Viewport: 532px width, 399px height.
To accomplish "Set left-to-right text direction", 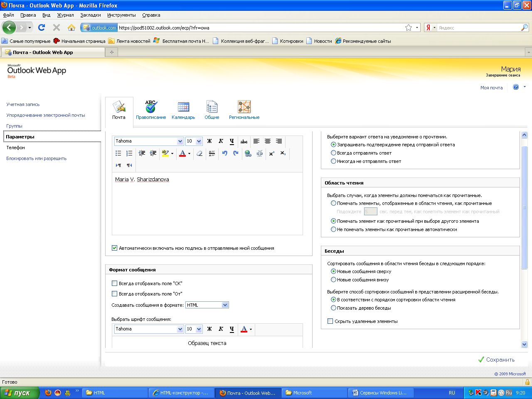I will point(118,165).
